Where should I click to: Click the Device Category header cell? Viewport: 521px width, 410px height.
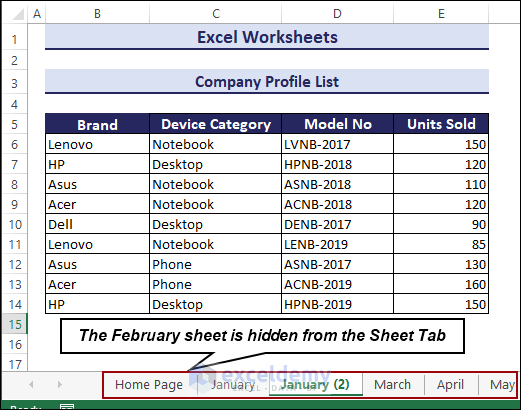coord(216,124)
